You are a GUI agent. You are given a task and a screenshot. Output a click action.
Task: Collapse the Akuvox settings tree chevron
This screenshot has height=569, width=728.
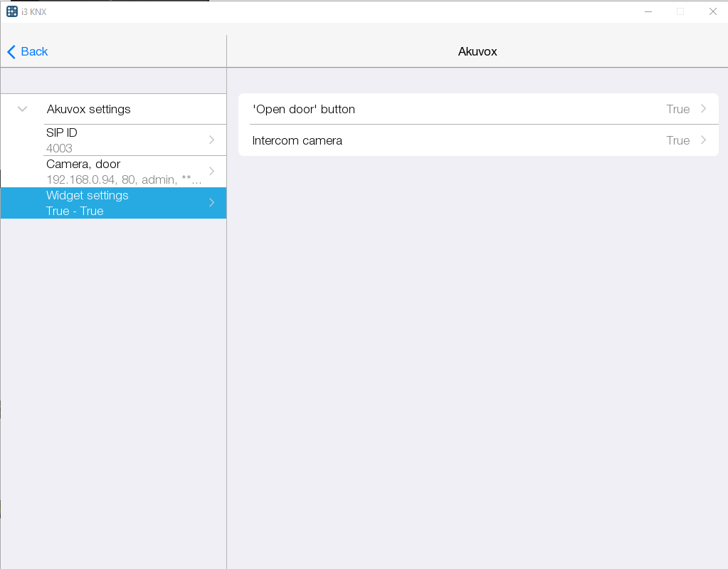(23, 109)
